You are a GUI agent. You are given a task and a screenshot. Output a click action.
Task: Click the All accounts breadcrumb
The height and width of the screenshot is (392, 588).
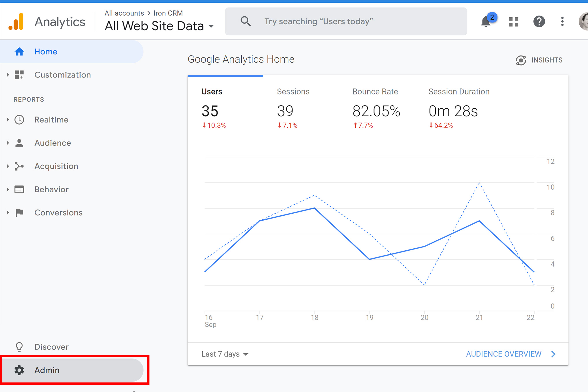click(x=124, y=13)
